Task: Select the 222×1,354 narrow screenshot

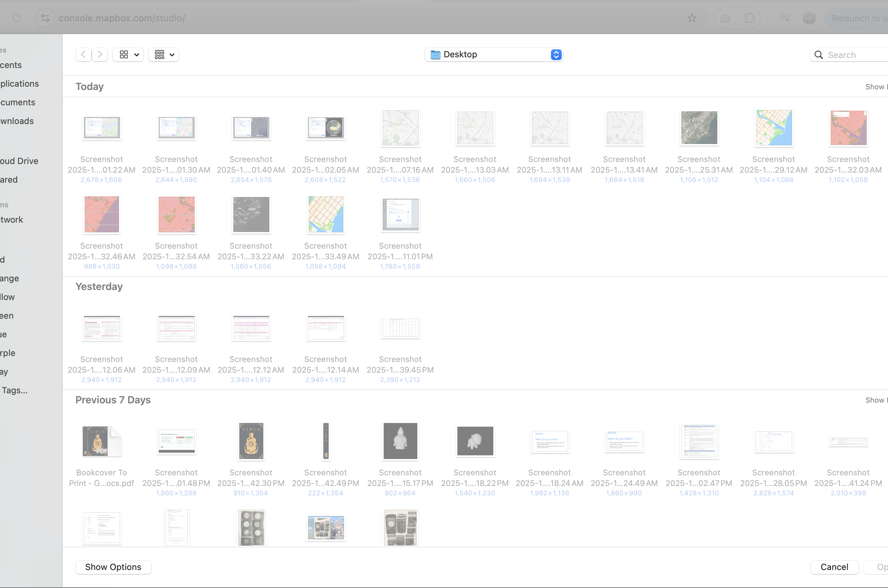Action: (x=325, y=441)
